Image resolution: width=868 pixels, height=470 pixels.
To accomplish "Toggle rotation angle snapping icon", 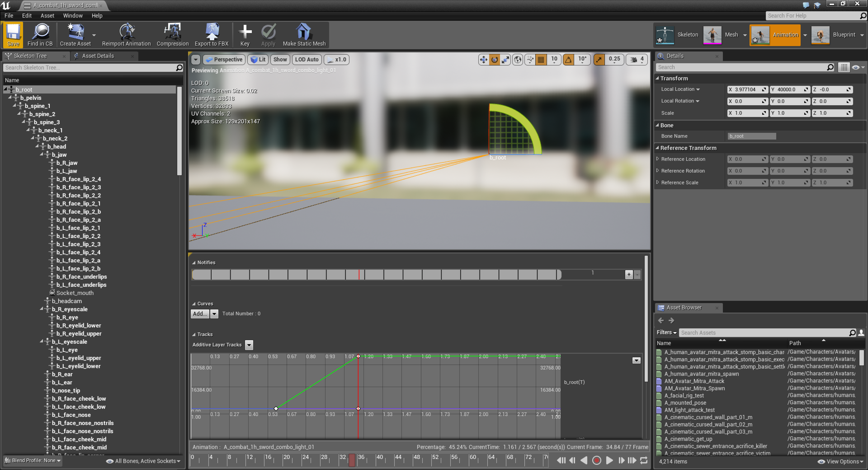I will coord(568,60).
